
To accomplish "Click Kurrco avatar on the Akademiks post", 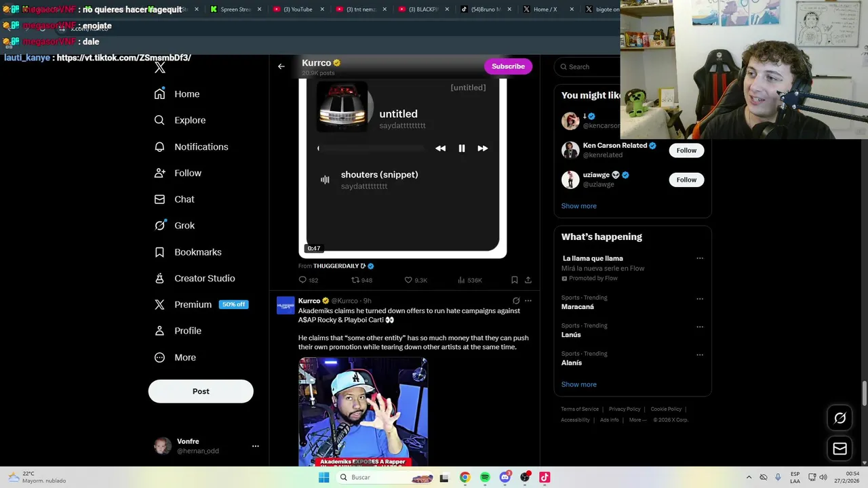I will point(285,306).
